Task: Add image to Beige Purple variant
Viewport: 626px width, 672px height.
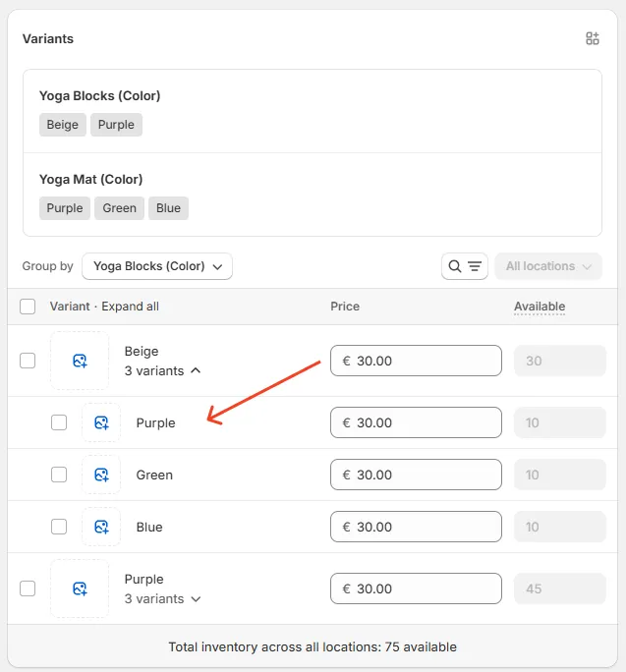Action: 101,422
